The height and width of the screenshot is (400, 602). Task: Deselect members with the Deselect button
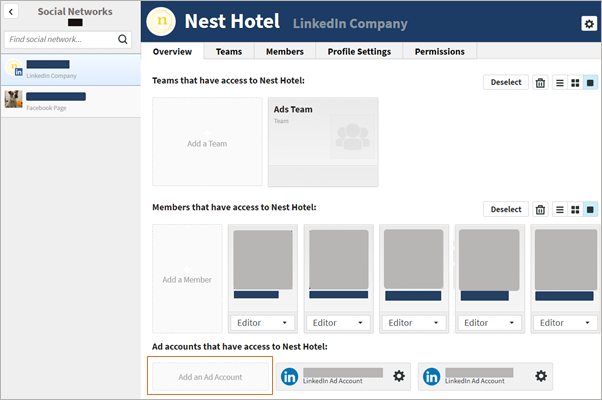506,209
